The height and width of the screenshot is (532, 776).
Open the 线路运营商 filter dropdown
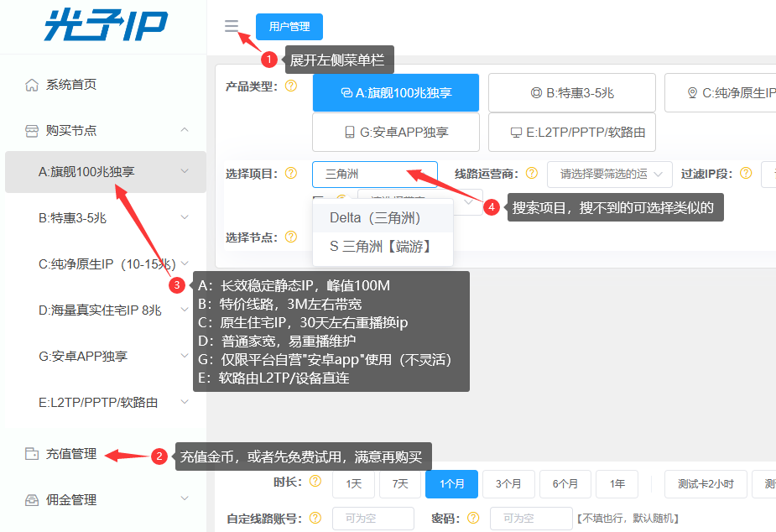[608, 174]
